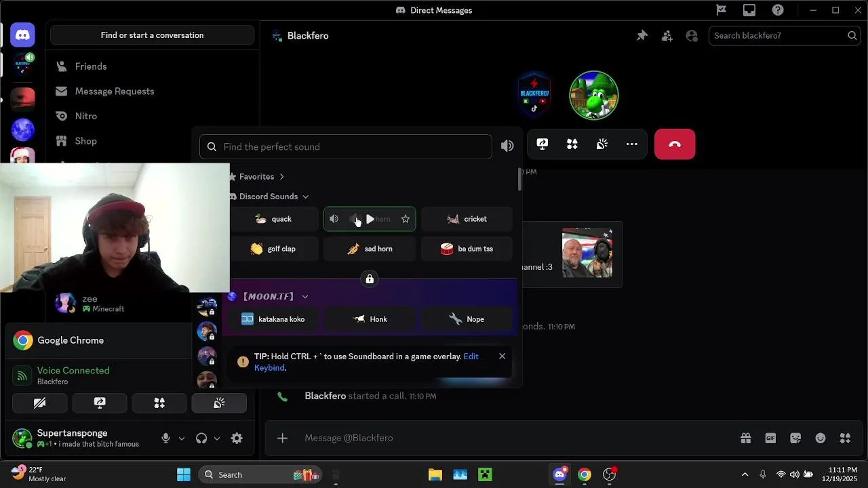Favorite the hovered sound with star

pyautogui.click(x=406, y=219)
